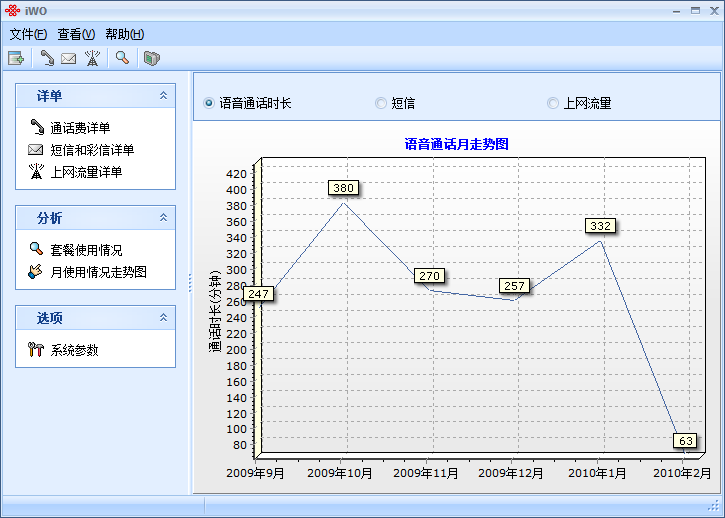Click the 通话时长(分钟) axis title
725x518 pixels.
point(215,312)
